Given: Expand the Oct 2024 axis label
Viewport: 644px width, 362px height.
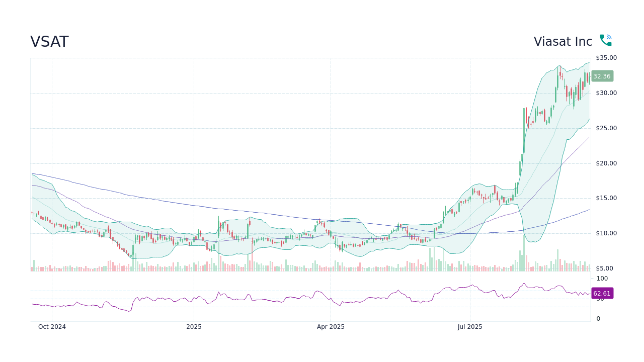Looking at the screenshot, I should coord(52,327).
